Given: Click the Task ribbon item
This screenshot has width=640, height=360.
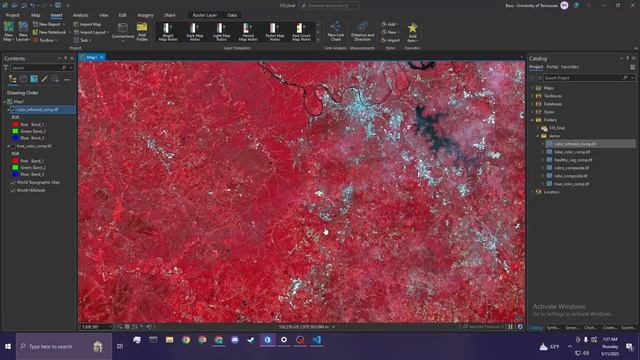Looking at the screenshot, I should (81, 40).
